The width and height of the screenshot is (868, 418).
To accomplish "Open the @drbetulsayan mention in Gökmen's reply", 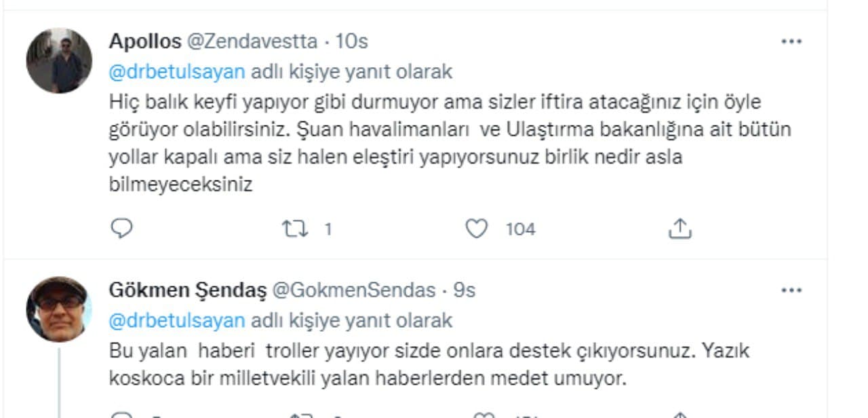I will [176, 320].
